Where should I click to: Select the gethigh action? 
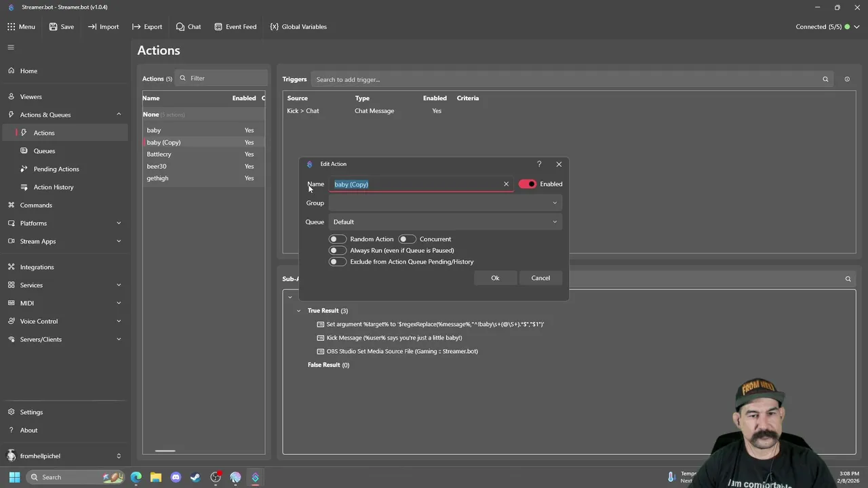[x=203, y=178]
